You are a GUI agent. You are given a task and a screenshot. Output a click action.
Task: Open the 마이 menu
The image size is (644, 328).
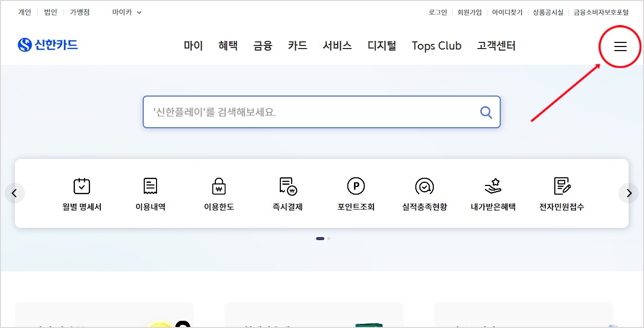pos(193,46)
